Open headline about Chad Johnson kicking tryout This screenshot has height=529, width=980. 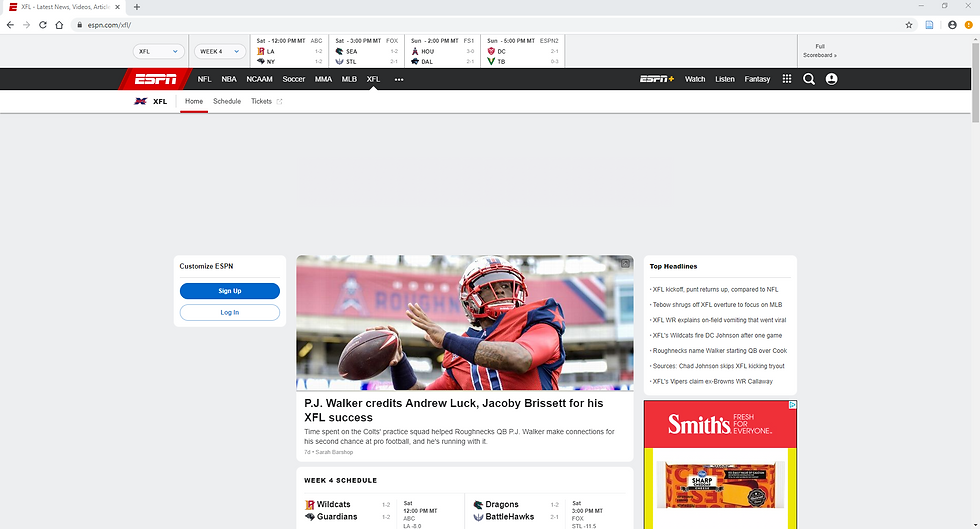(718, 366)
